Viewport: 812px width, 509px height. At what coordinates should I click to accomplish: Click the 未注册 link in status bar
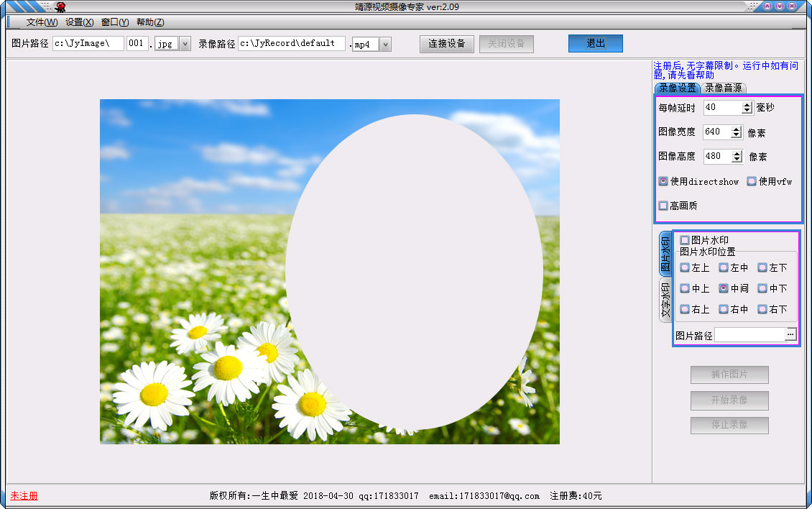click(24, 496)
